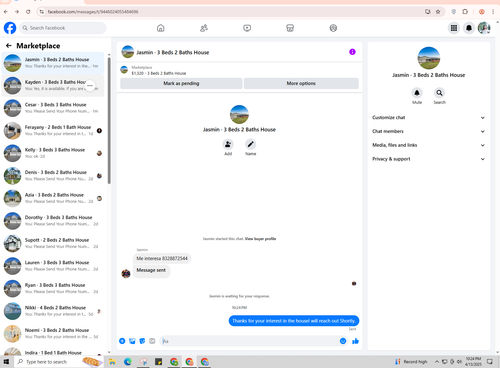
Task: Click the taskbar 'Type here to search' box
Action: coord(58,362)
